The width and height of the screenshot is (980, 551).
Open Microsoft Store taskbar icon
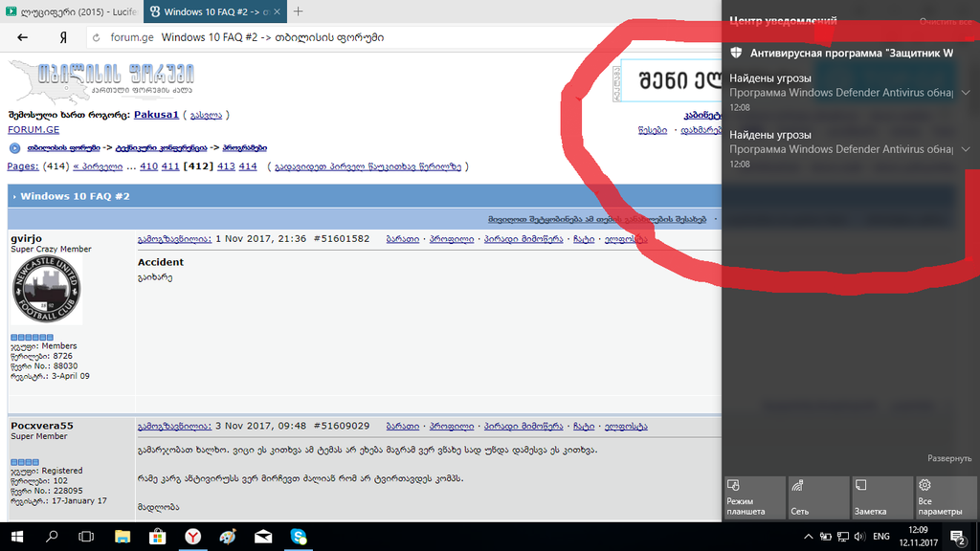point(158,537)
